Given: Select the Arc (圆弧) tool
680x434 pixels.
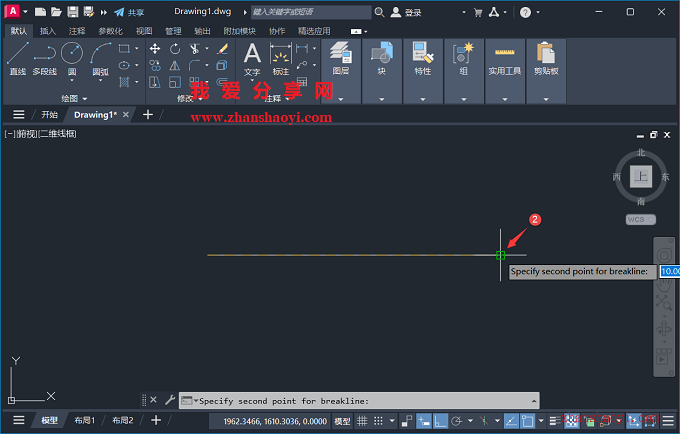Looking at the screenshot, I should click(x=101, y=59).
